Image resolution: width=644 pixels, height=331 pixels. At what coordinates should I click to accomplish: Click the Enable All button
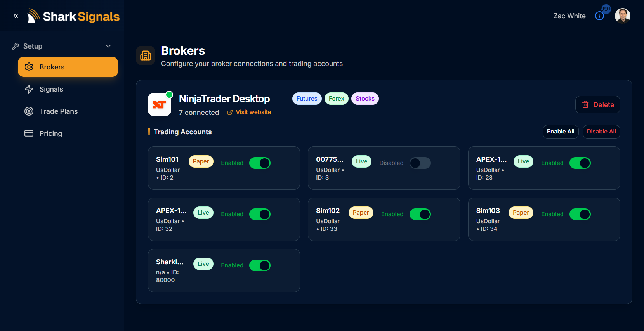click(561, 132)
